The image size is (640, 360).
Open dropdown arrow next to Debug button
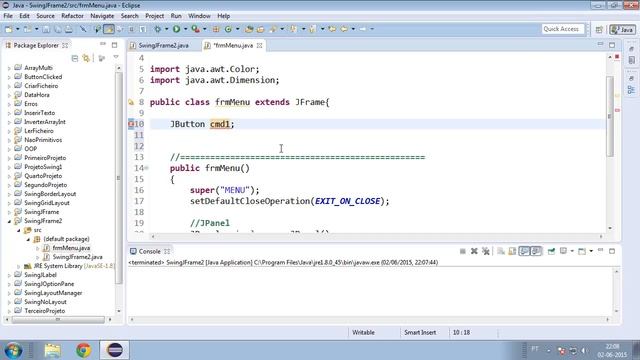click(x=166, y=29)
